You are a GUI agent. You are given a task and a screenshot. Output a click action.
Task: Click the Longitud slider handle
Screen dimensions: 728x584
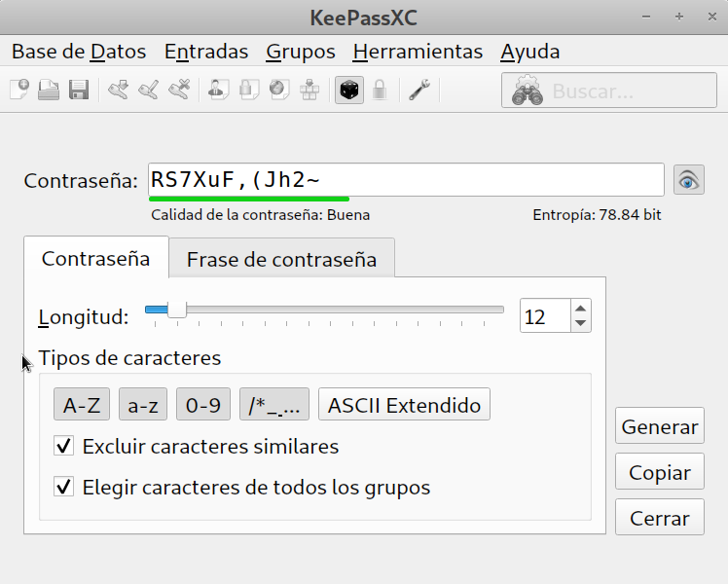177,310
